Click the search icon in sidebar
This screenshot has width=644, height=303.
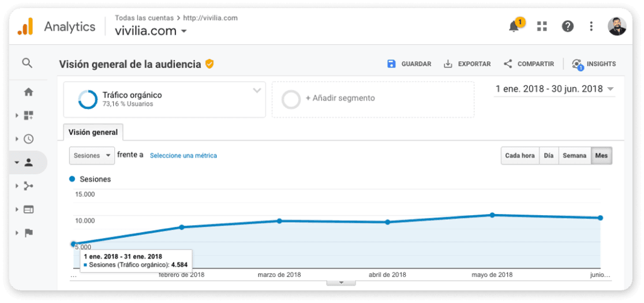tap(27, 63)
